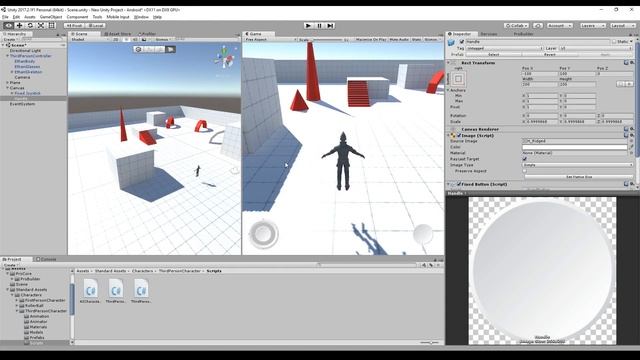Open the Shaded draw mode dropdown

click(89, 40)
